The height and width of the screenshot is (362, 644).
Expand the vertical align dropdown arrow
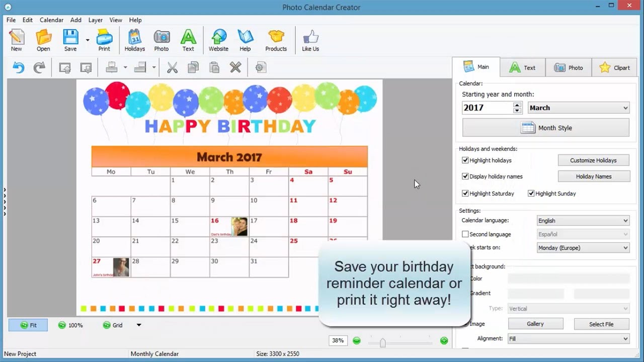coord(154,67)
